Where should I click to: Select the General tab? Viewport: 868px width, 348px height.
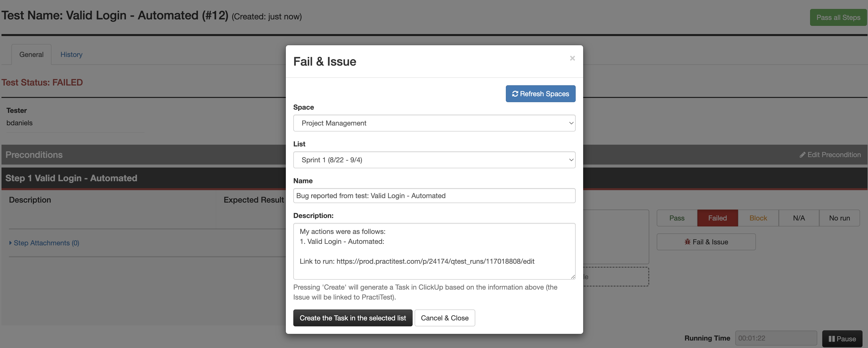click(31, 55)
